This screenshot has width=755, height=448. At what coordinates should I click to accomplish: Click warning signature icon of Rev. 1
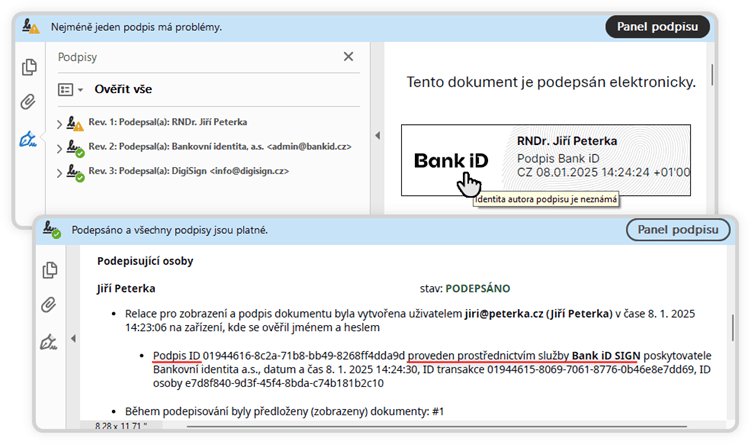pyautogui.click(x=75, y=124)
